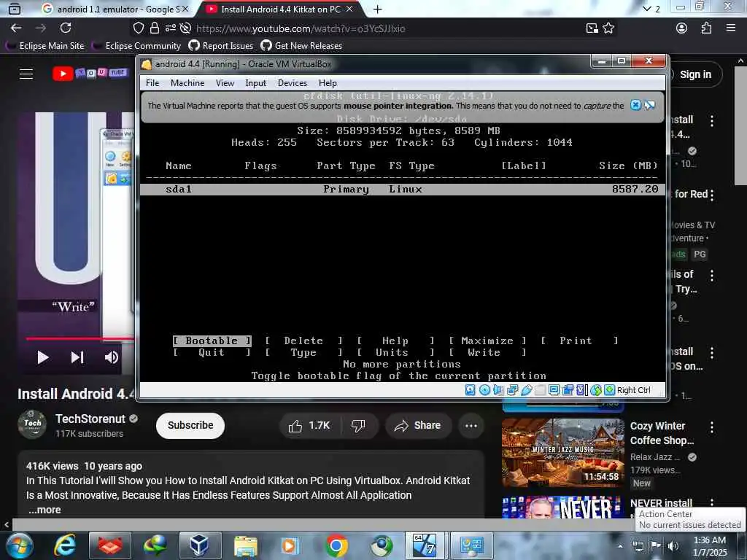
Task: Click the YouTube Sign in button
Action: 694,74
